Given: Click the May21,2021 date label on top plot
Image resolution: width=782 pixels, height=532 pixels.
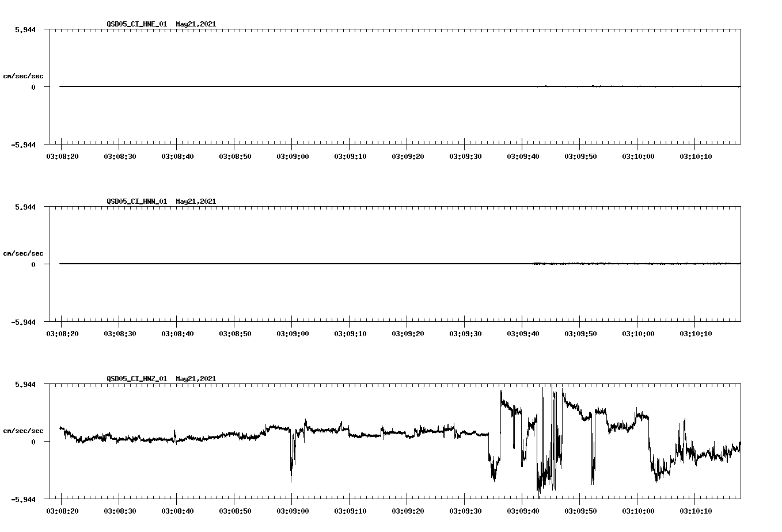Looking at the screenshot, I should tap(195, 25).
